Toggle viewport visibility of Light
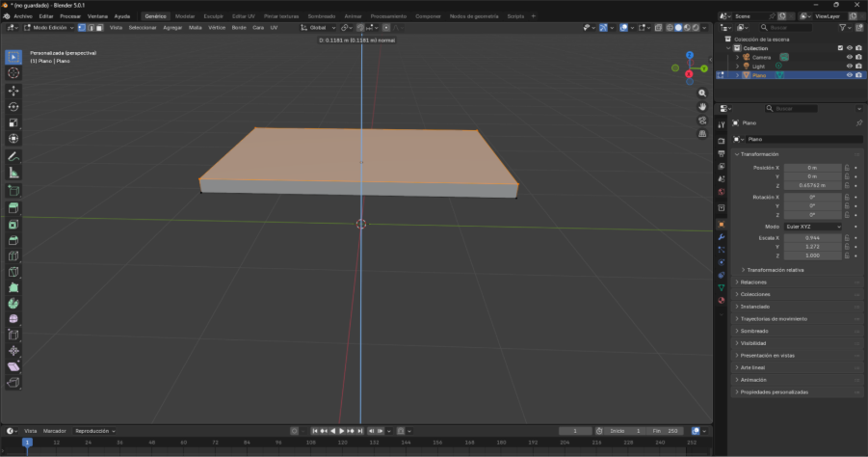 [x=849, y=66]
